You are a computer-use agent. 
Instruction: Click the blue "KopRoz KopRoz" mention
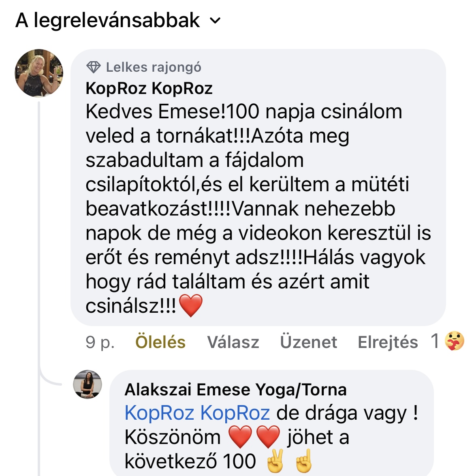coord(197,413)
